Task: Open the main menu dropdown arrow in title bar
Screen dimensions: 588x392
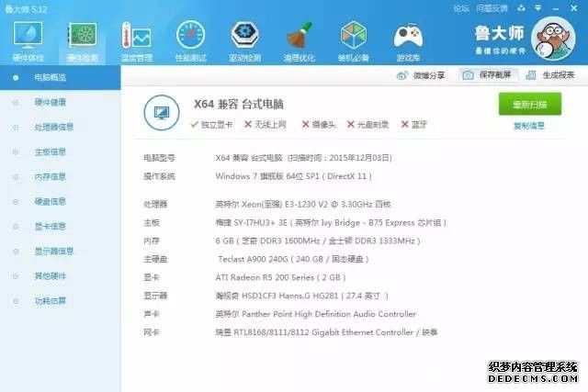Action: 538,8
